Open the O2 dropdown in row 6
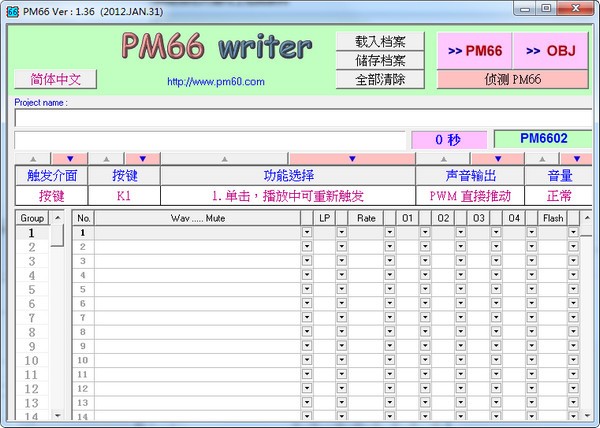This screenshot has width=600, height=428. click(x=461, y=303)
